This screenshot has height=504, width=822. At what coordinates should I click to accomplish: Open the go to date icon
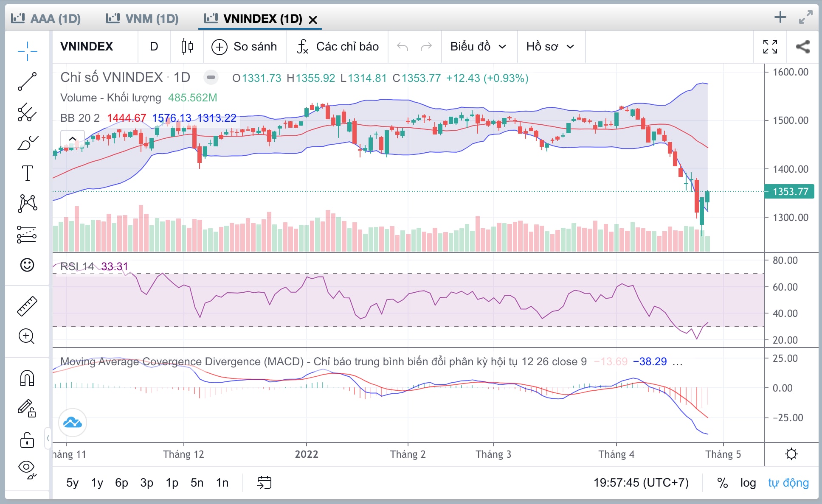point(264,482)
